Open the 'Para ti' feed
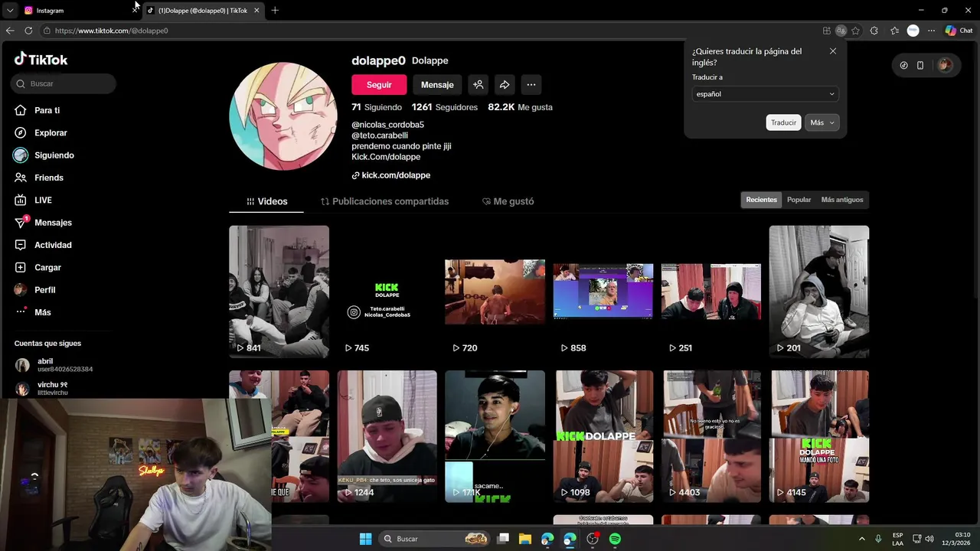This screenshot has width=980, height=551. point(47,110)
